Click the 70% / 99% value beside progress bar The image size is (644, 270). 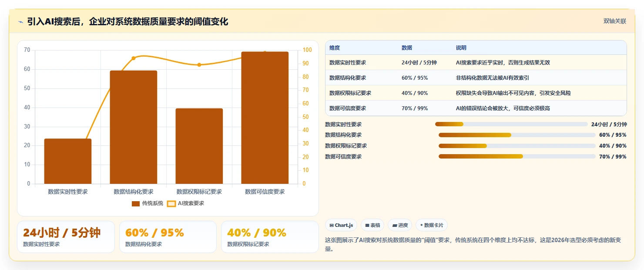[x=613, y=157]
